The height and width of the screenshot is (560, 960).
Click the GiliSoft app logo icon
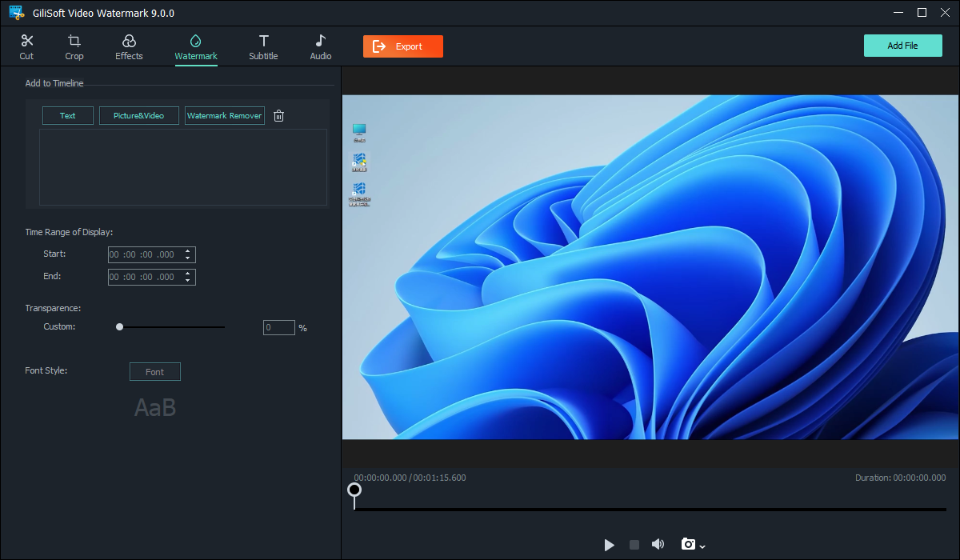[17, 13]
